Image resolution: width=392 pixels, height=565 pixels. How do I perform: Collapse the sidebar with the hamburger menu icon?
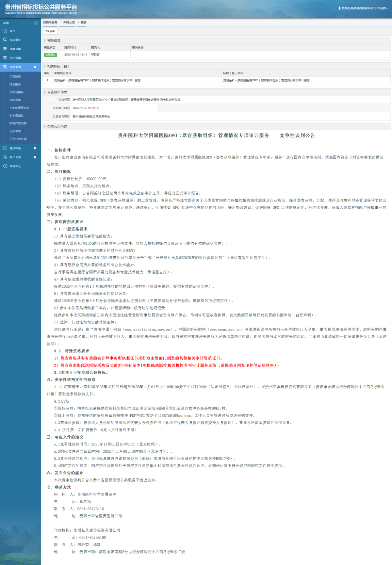point(36,23)
